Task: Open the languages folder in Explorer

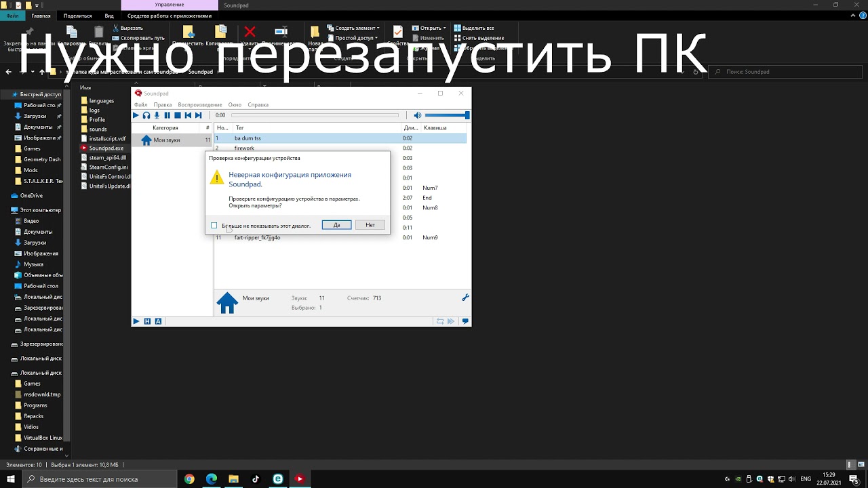Action: (x=101, y=100)
